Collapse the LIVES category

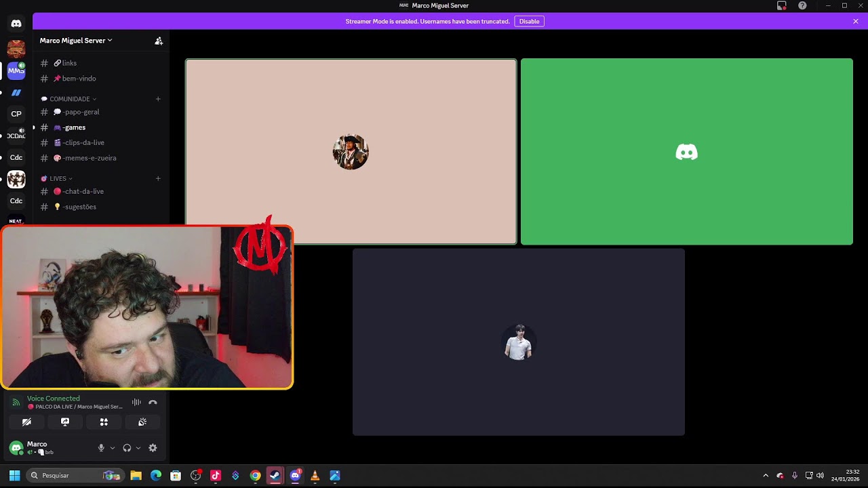coord(57,179)
